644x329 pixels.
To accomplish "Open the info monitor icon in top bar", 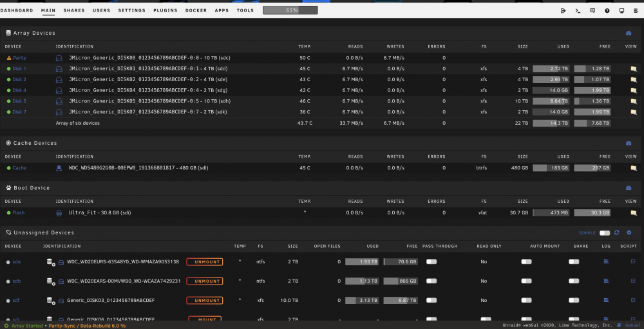I will pyautogui.click(x=622, y=11).
